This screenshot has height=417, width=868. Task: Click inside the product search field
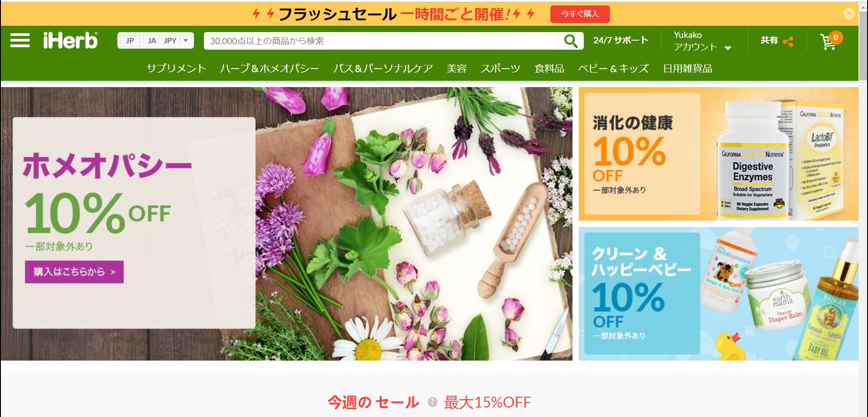[x=381, y=41]
